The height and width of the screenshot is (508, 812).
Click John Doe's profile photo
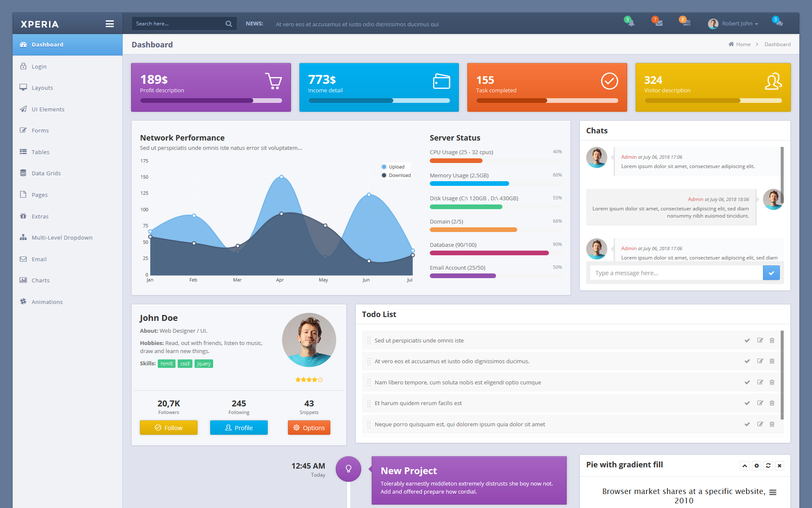click(x=309, y=340)
